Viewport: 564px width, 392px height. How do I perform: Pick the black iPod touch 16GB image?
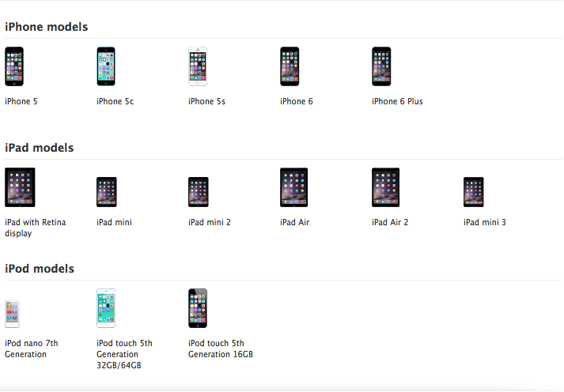point(198,308)
